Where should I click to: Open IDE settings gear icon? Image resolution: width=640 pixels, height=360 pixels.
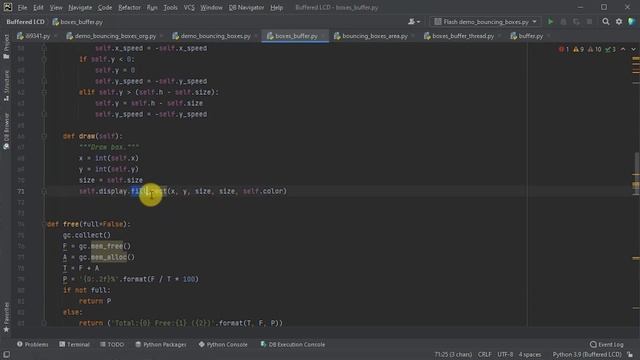(619, 22)
